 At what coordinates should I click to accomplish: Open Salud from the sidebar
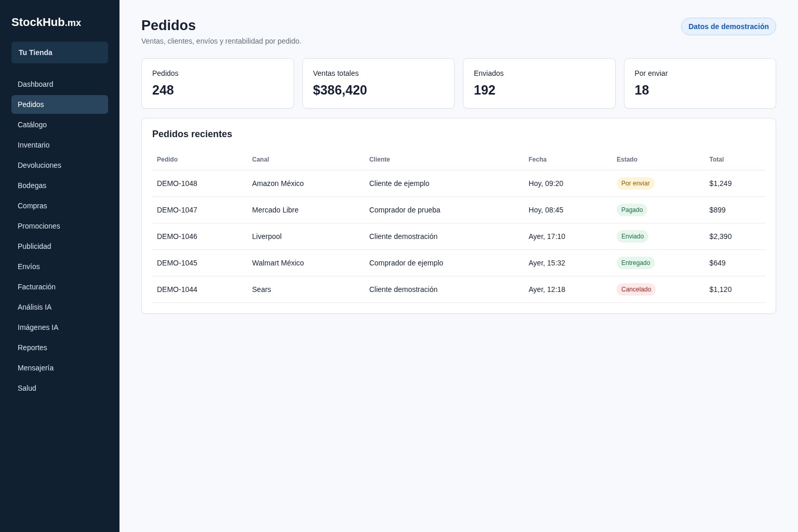click(60, 388)
